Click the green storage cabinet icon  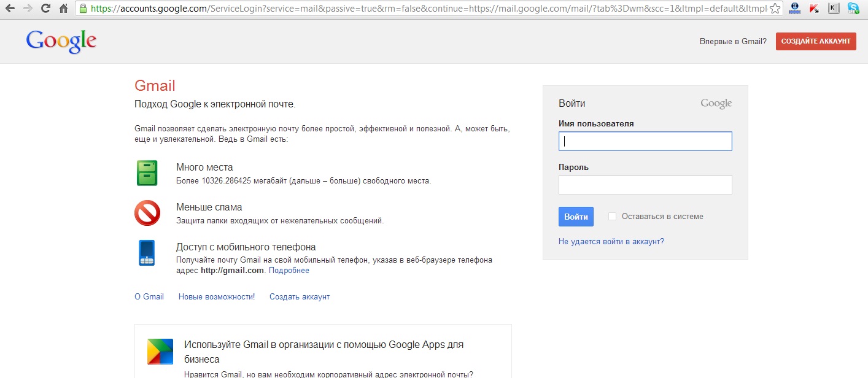click(147, 173)
